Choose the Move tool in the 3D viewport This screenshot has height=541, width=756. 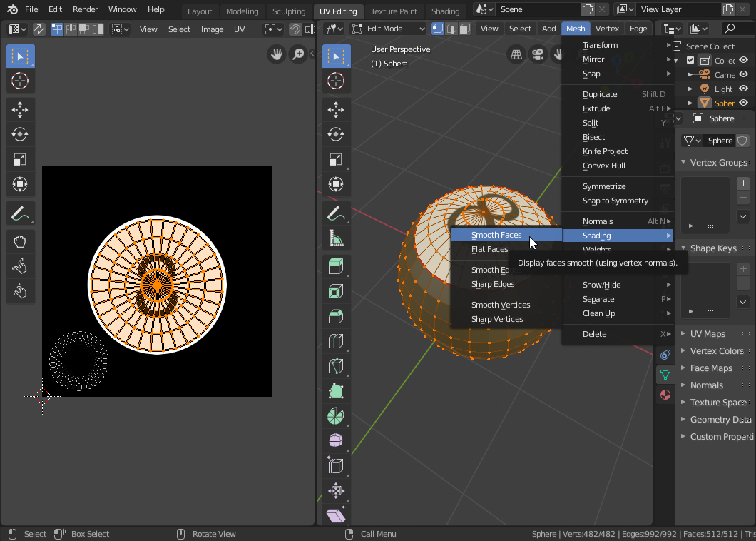click(x=336, y=109)
